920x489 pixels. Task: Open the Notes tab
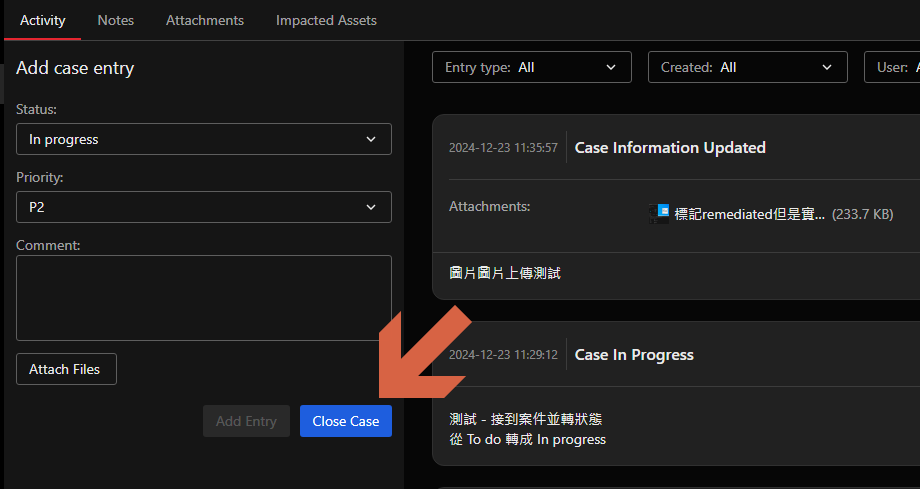[116, 20]
